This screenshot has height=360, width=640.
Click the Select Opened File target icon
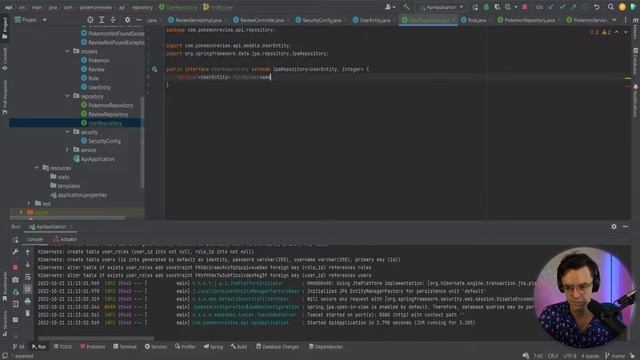click(90, 20)
